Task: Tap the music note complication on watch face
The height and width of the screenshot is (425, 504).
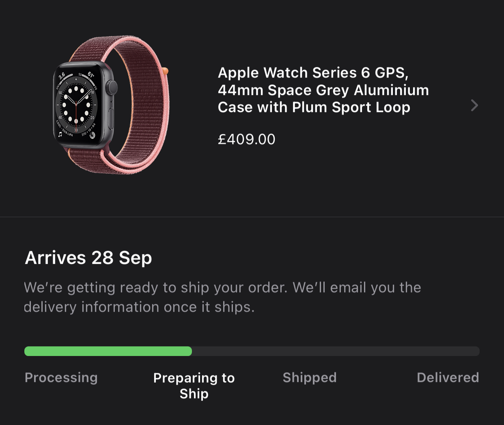Action: tap(60, 134)
